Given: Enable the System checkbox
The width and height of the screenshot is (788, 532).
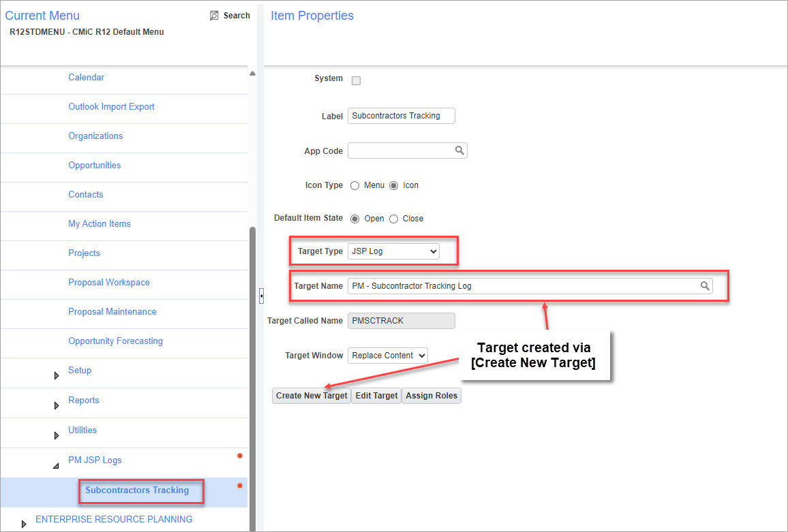Looking at the screenshot, I should click(355, 80).
